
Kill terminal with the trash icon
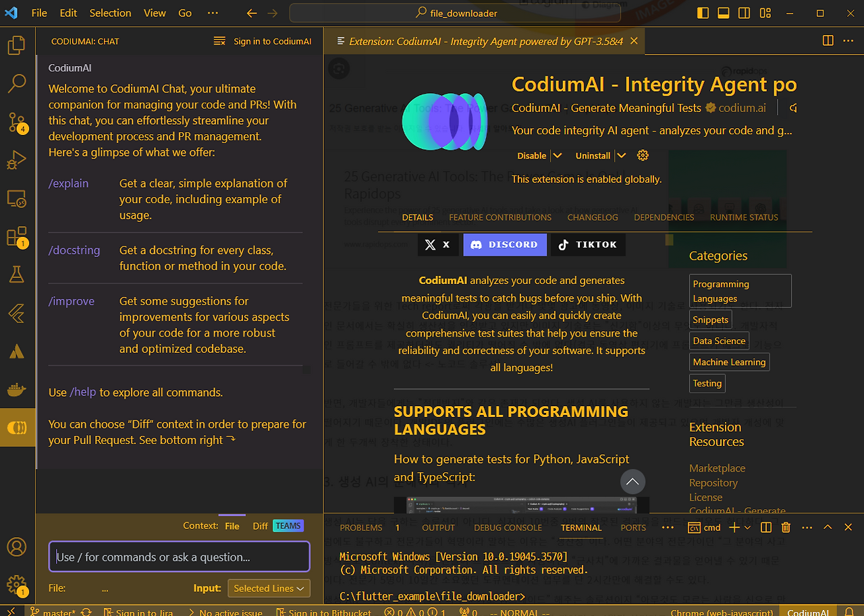click(786, 528)
